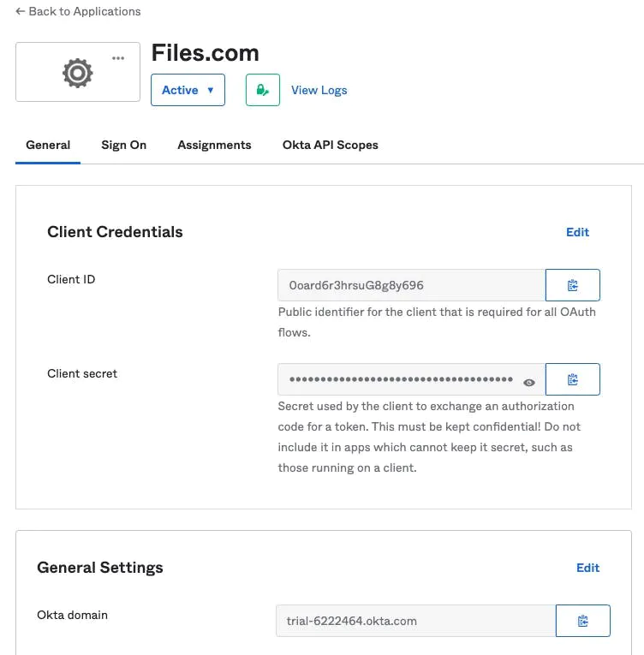This screenshot has width=644, height=655.
Task: Open the Okta API Scopes tab
Action: [331, 145]
